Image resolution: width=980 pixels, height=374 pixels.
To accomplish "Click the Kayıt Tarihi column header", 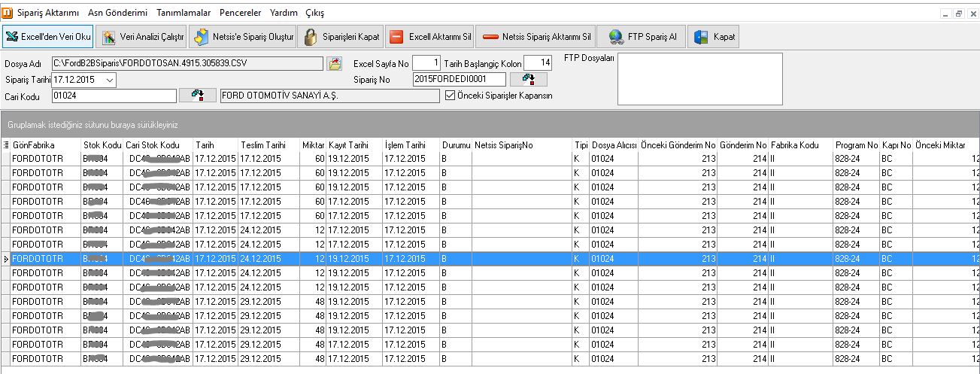I will pos(354,144).
